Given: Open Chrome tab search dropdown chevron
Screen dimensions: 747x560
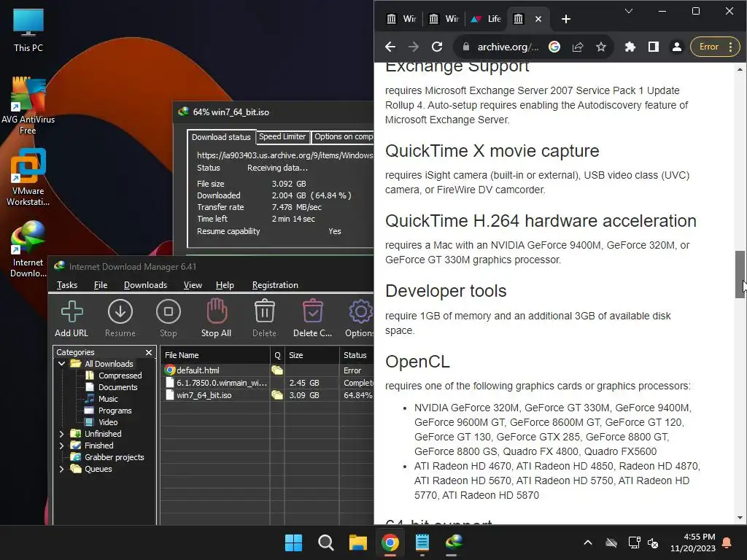Looking at the screenshot, I should (x=629, y=11).
